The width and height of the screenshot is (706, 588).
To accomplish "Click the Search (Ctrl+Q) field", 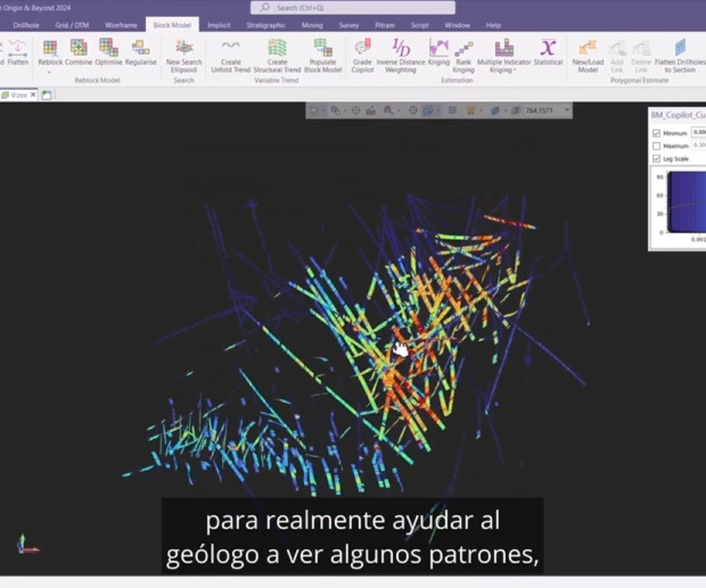I will tap(353, 8).
